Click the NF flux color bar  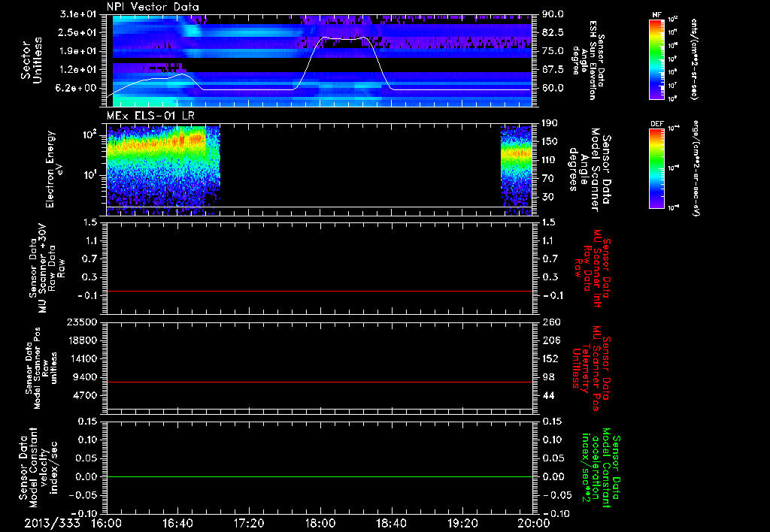point(657,59)
